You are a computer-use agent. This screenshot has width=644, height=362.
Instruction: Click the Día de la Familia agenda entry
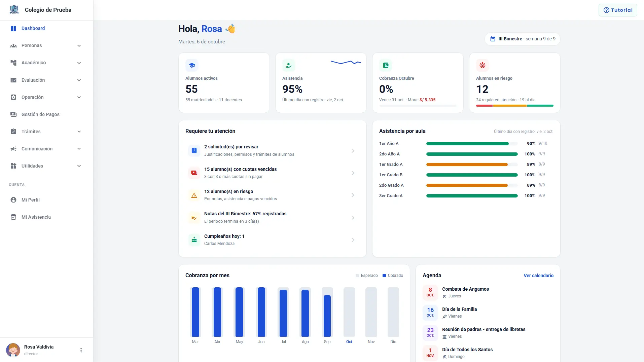[488, 313]
